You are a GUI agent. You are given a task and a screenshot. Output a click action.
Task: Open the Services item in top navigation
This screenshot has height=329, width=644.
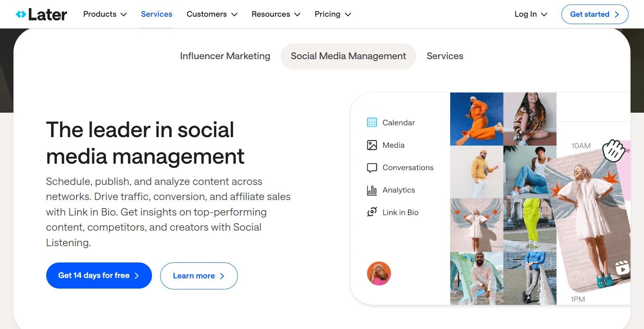point(157,14)
